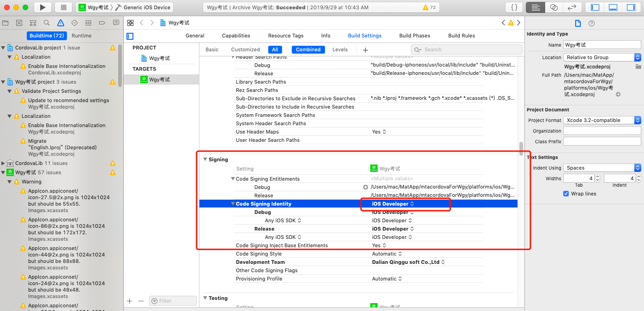Open Location Relative to Group dropdown
Screen dimensions: 644x311
coord(602,57)
